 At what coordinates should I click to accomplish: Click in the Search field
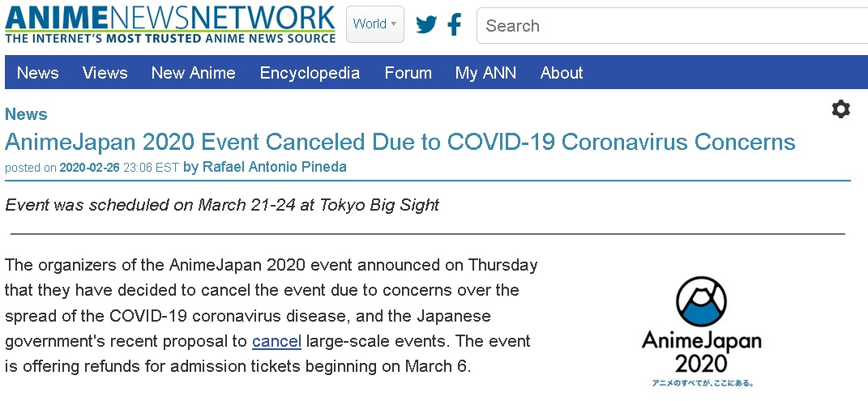click(673, 26)
